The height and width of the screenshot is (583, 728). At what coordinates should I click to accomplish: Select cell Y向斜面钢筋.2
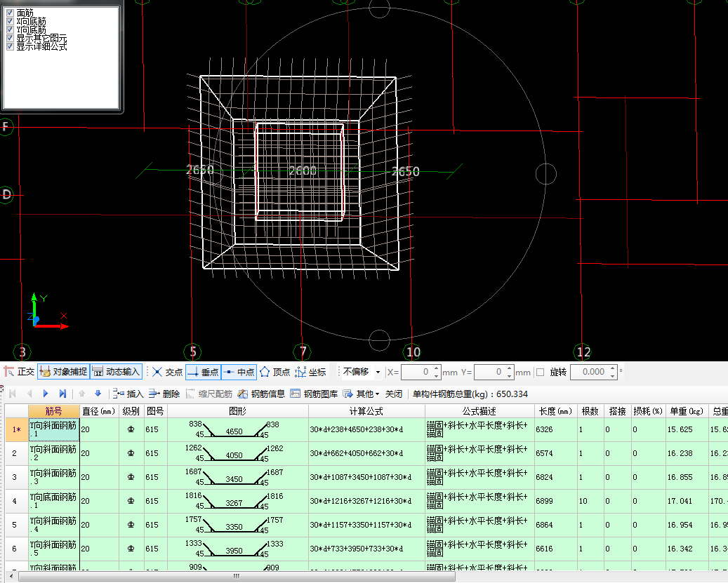click(54, 453)
